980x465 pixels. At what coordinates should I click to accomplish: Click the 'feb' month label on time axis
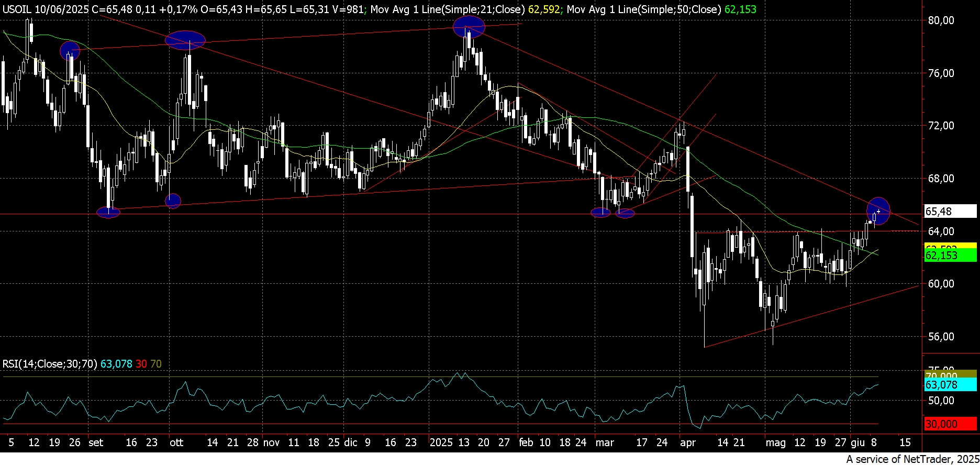pos(526,442)
